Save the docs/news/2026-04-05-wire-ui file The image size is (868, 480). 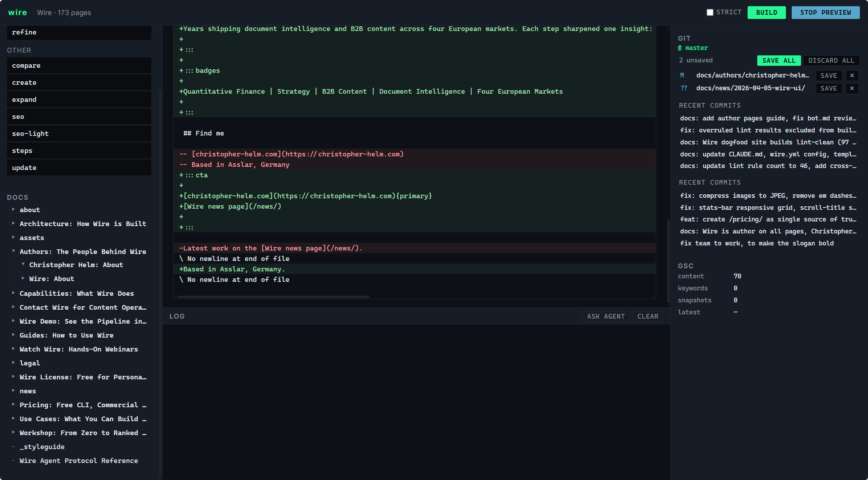[x=829, y=88]
